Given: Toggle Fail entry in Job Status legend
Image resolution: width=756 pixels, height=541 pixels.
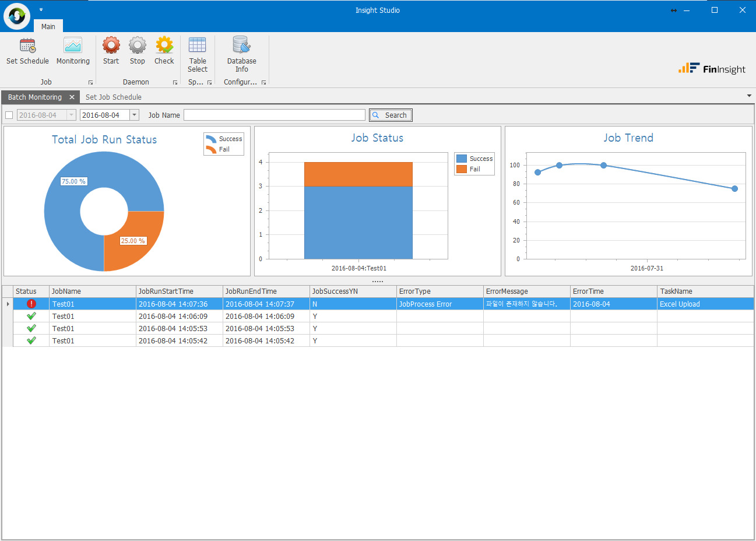Looking at the screenshot, I should pos(468,169).
